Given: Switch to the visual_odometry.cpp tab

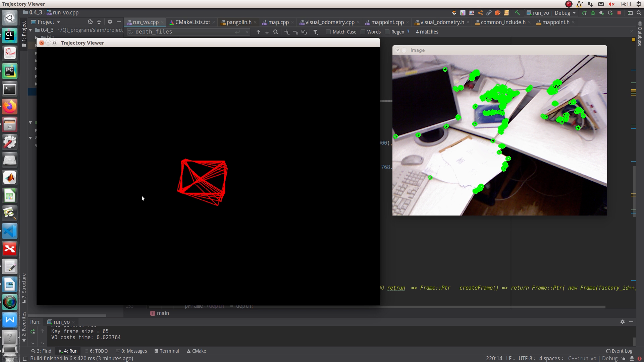Looking at the screenshot, I should point(330,22).
